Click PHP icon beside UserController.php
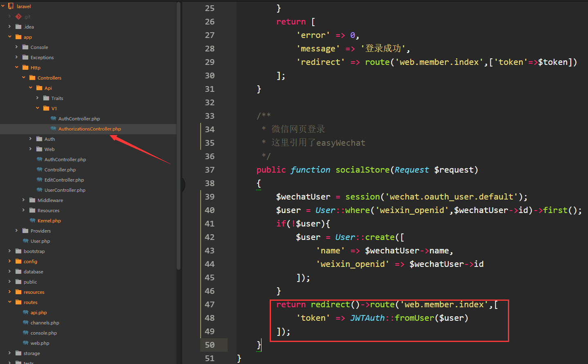588x364 pixels. (39, 190)
